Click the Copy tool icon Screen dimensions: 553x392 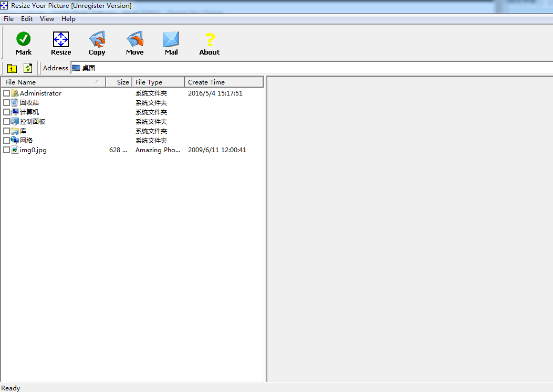[x=97, y=38]
